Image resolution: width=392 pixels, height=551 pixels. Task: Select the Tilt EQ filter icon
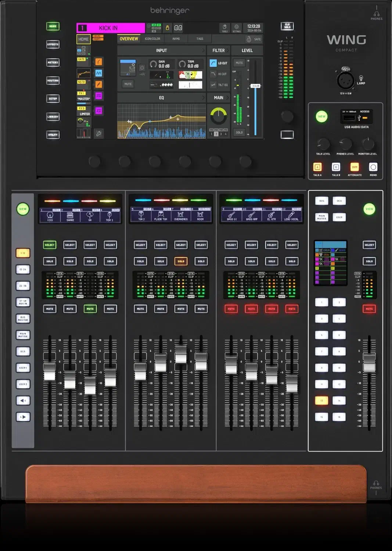(213, 85)
